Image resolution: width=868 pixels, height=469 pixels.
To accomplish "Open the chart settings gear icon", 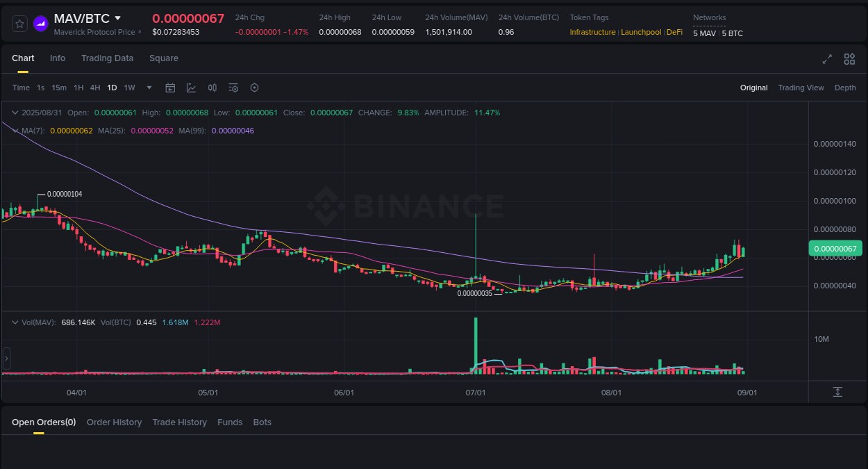I will tap(254, 88).
